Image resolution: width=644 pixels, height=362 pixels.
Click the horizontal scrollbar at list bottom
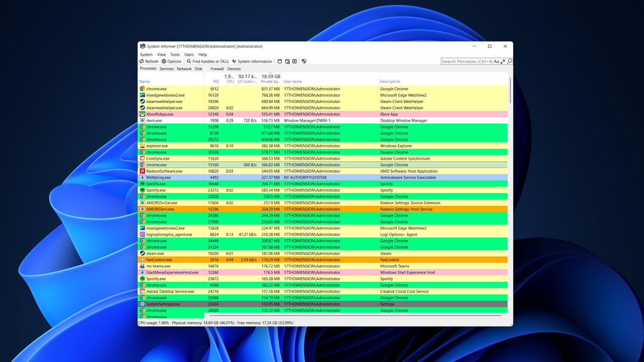tap(355, 316)
